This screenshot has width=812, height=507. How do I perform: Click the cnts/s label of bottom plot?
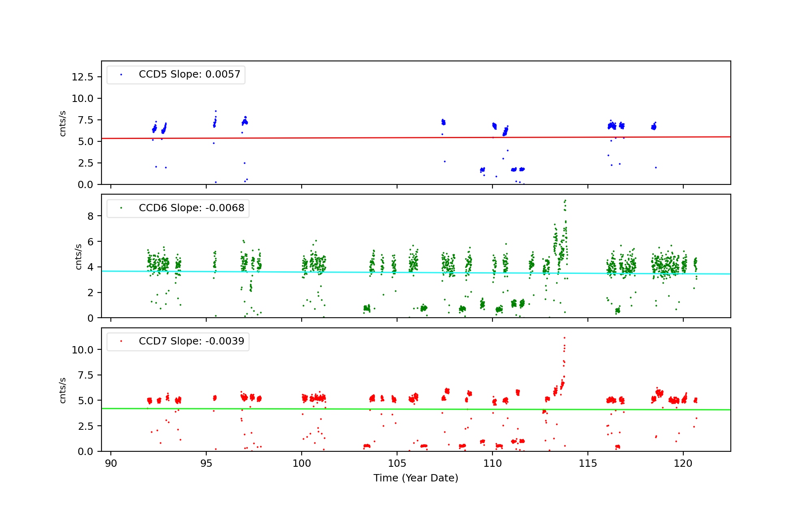pyautogui.click(x=63, y=390)
